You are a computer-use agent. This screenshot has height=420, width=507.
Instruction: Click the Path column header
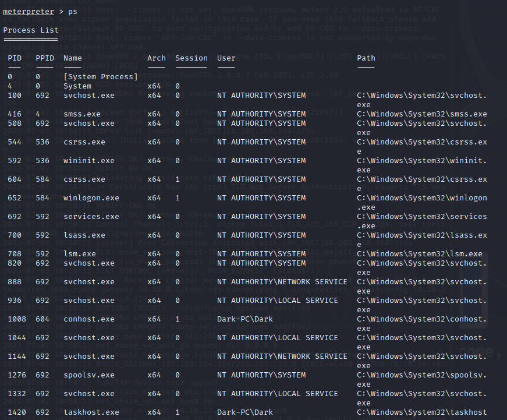[366, 58]
